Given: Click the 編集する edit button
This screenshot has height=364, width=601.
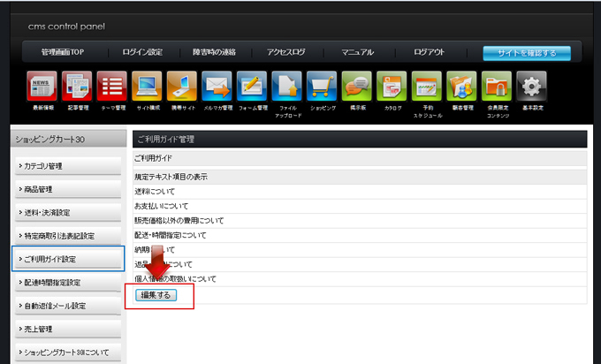Looking at the screenshot, I should 156,295.
